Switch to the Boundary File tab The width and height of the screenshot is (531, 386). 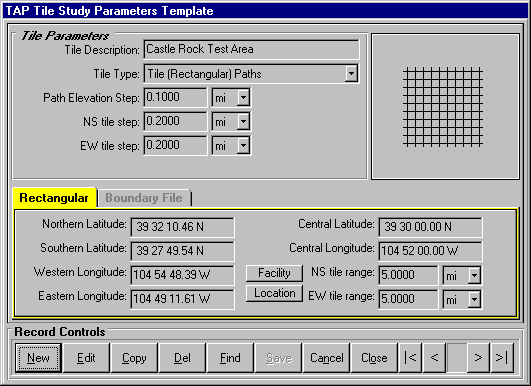pos(144,198)
